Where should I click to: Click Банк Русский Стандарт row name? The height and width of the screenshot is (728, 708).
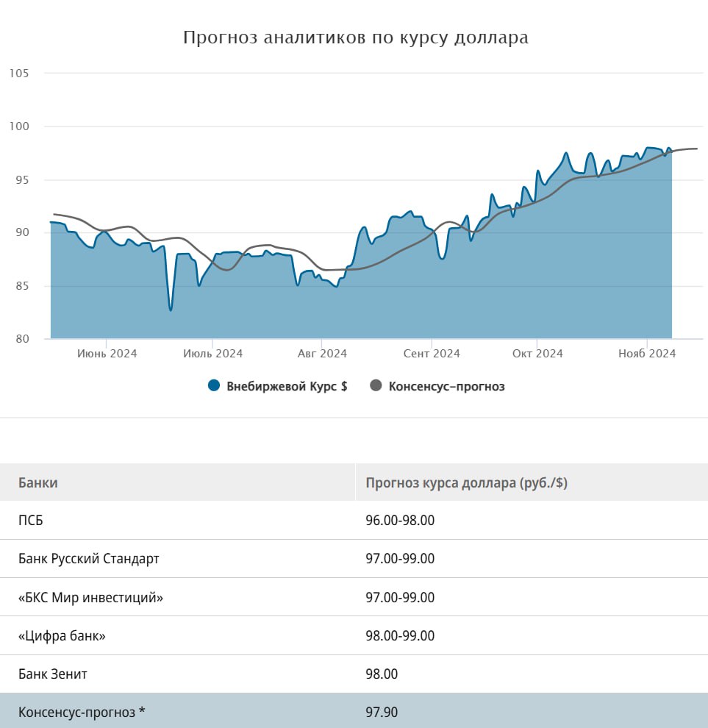89,559
